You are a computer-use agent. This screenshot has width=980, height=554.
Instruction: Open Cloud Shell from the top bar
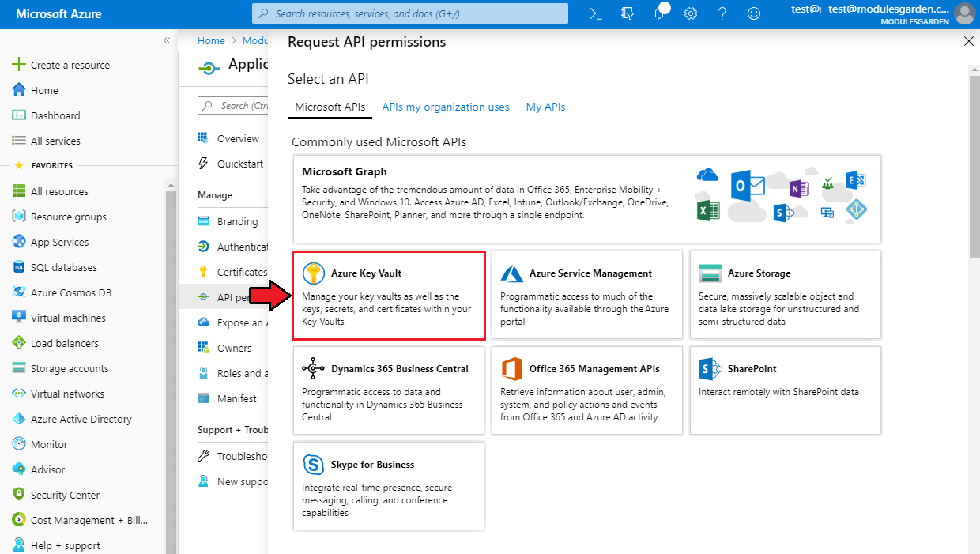[x=596, y=13]
